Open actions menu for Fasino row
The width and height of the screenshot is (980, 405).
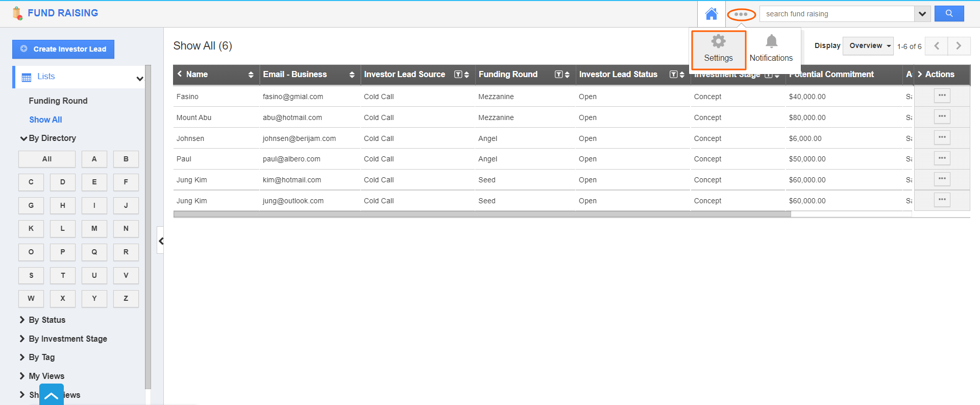[942, 96]
